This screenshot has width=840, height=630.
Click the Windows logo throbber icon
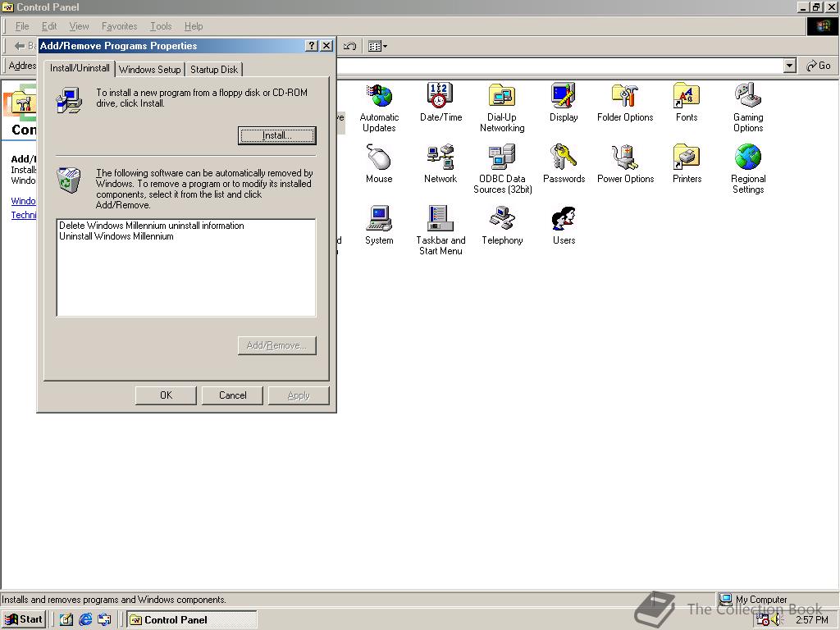[x=822, y=26]
